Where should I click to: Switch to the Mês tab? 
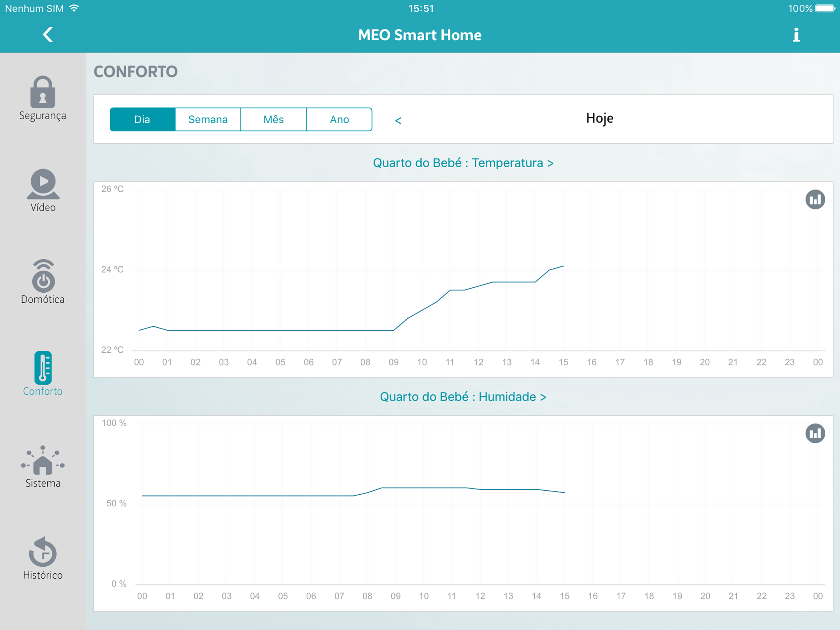[273, 119]
